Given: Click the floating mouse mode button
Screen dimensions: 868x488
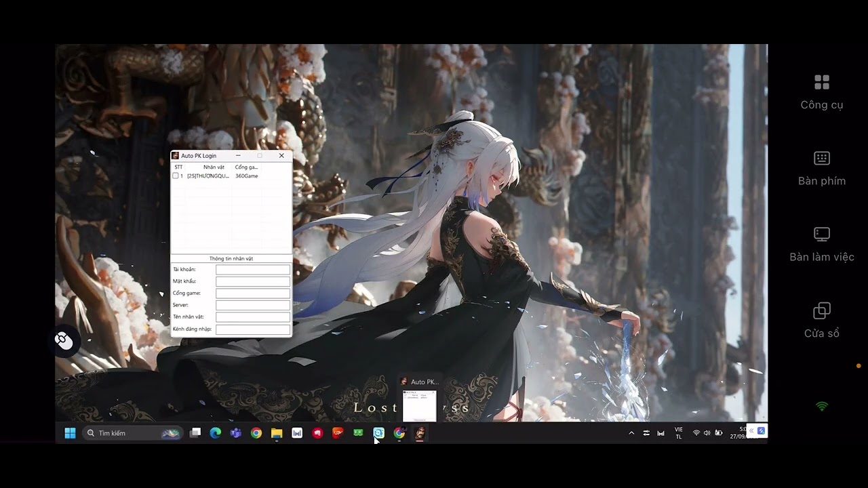Looking at the screenshot, I should tap(64, 341).
